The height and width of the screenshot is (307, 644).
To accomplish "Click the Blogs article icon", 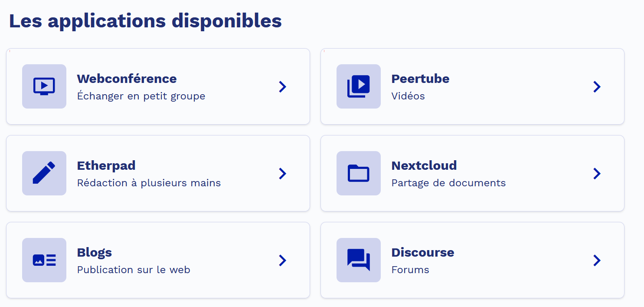I will [x=44, y=260].
